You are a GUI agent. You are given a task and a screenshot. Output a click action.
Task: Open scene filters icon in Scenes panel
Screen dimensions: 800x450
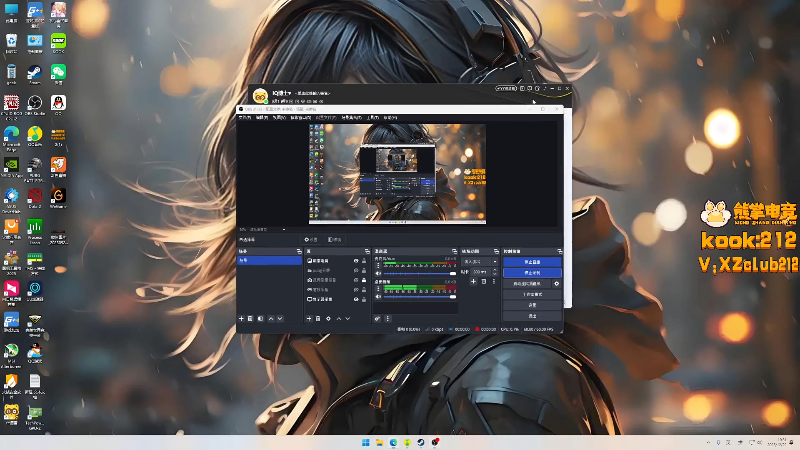(x=261, y=318)
